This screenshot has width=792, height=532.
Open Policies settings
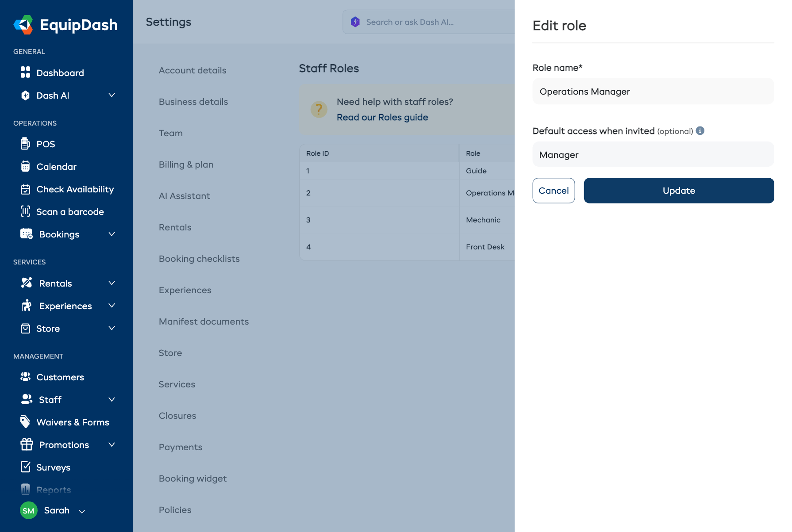(175, 510)
